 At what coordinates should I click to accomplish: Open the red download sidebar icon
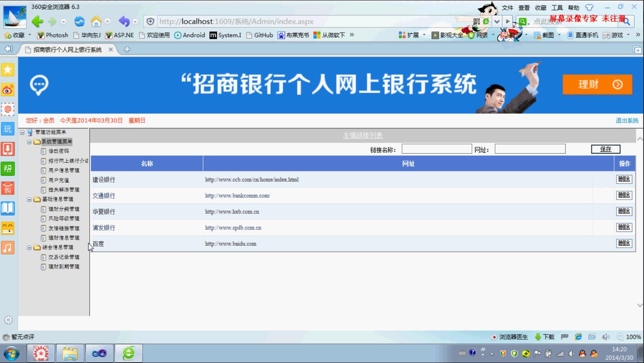[x=8, y=149]
